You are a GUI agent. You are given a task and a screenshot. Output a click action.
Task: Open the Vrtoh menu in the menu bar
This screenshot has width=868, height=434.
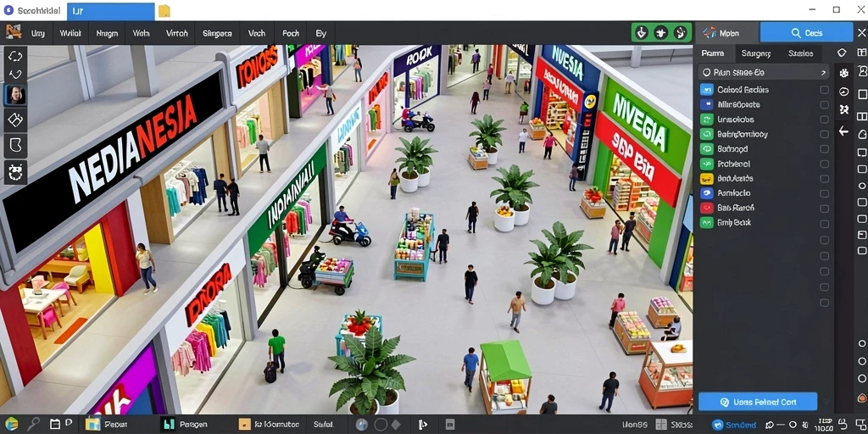(176, 33)
